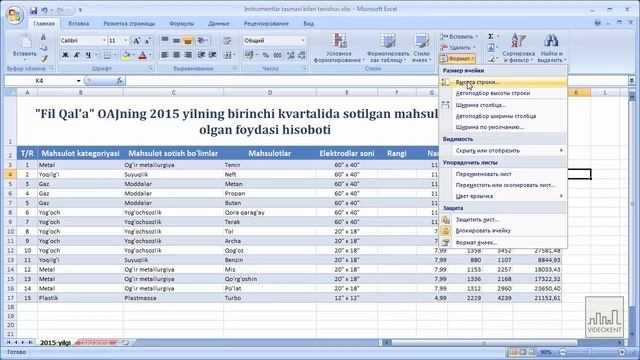
Task: Switch to Формулы ribbon tab
Action: tap(182, 24)
